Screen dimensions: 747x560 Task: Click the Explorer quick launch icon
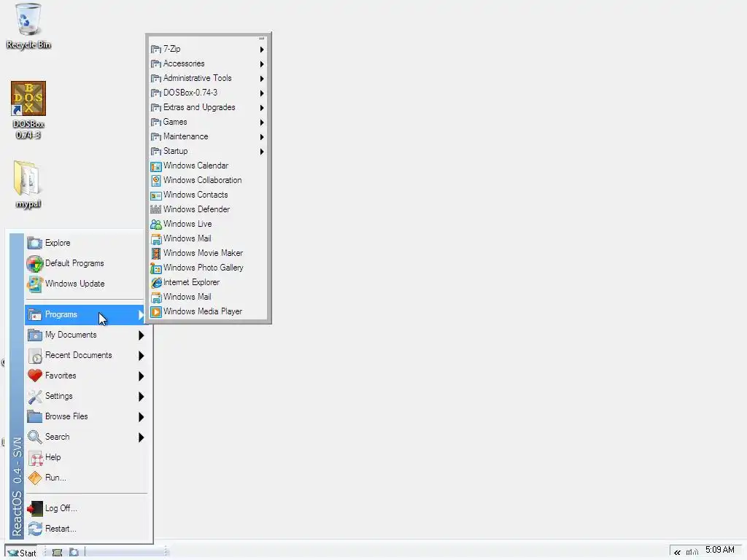(x=74, y=553)
